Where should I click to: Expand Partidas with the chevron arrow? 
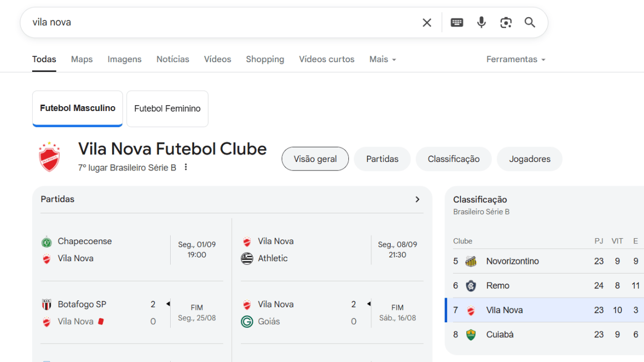[x=418, y=200]
